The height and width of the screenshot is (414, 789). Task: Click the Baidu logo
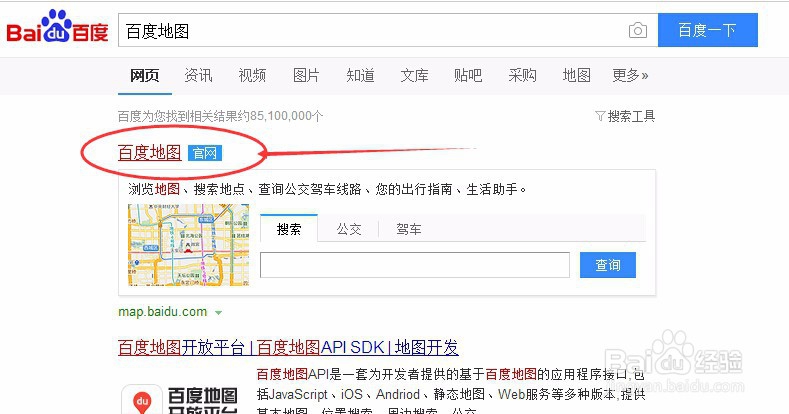[57, 27]
